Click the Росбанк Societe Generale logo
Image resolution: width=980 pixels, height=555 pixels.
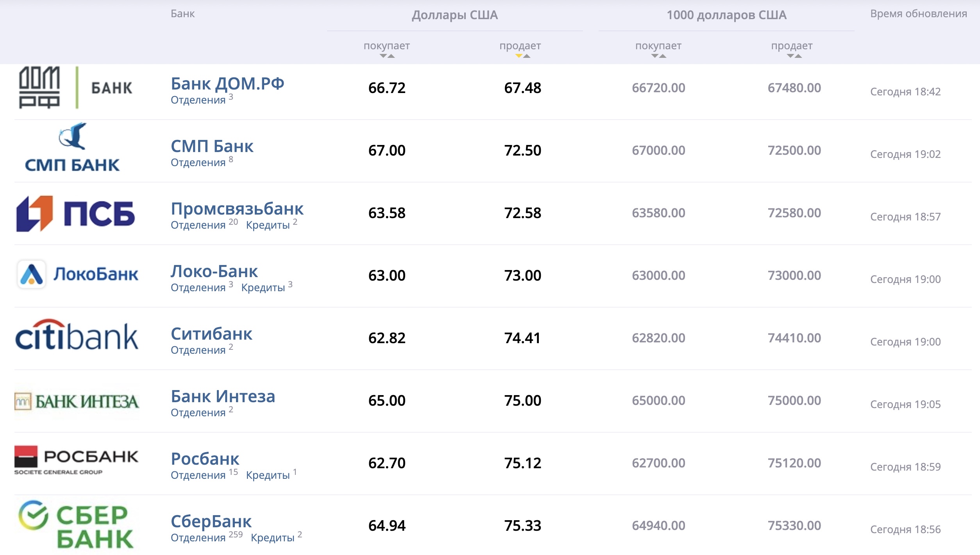pyautogui.click(x=77, y=460)
